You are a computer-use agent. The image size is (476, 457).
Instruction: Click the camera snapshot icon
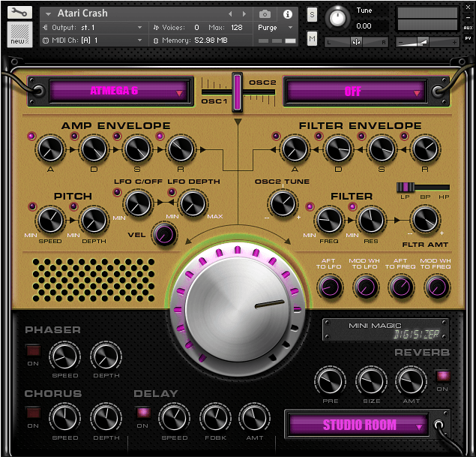[x=265, y=14]
